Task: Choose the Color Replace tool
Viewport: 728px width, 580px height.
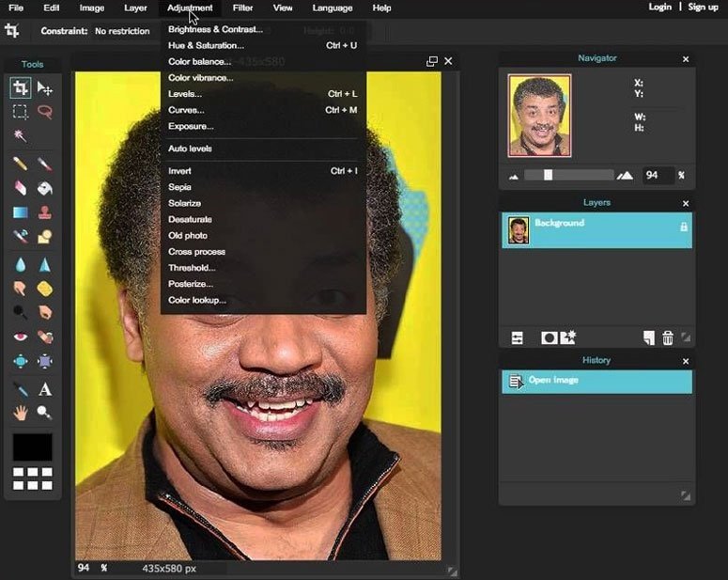Action: (x=21, y=237)
